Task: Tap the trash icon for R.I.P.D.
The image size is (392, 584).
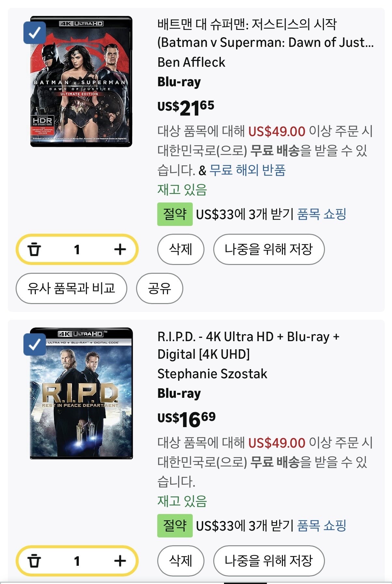Action: click(x=34, y=561)
